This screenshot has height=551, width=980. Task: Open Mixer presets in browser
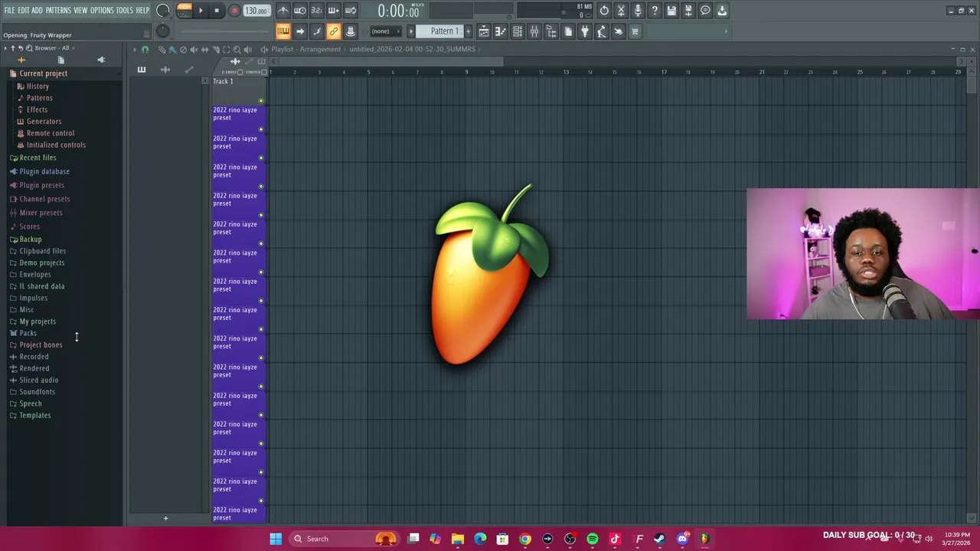41,213
